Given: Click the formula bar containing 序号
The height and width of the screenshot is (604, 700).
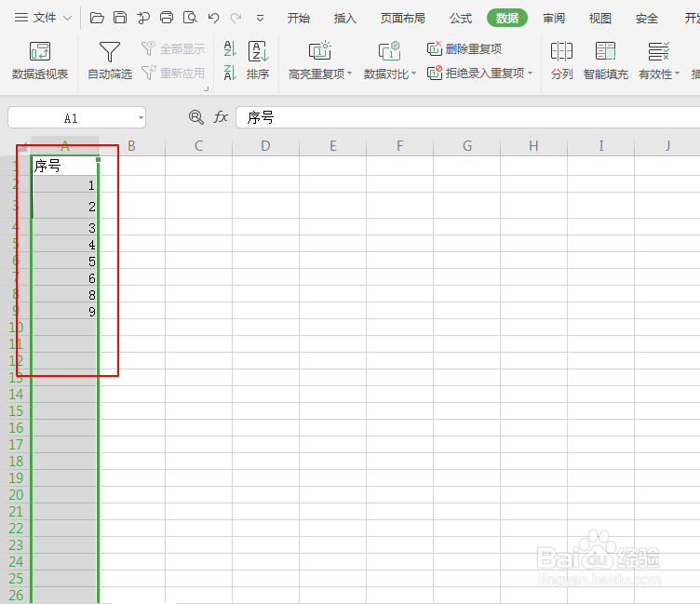Looking at the screenshot, I should tap(467, 118).
